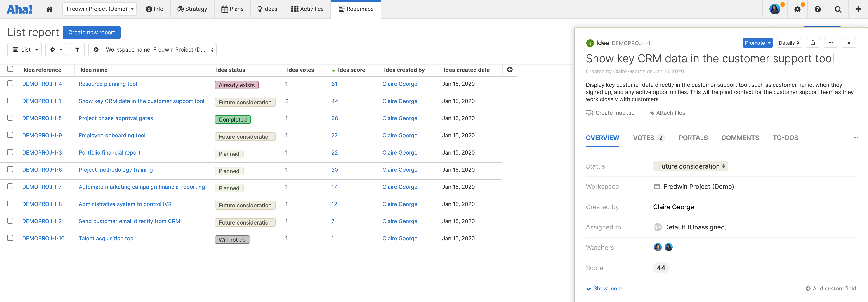
Task: Click the share idea icon button
Action: [x=813, y=43]
